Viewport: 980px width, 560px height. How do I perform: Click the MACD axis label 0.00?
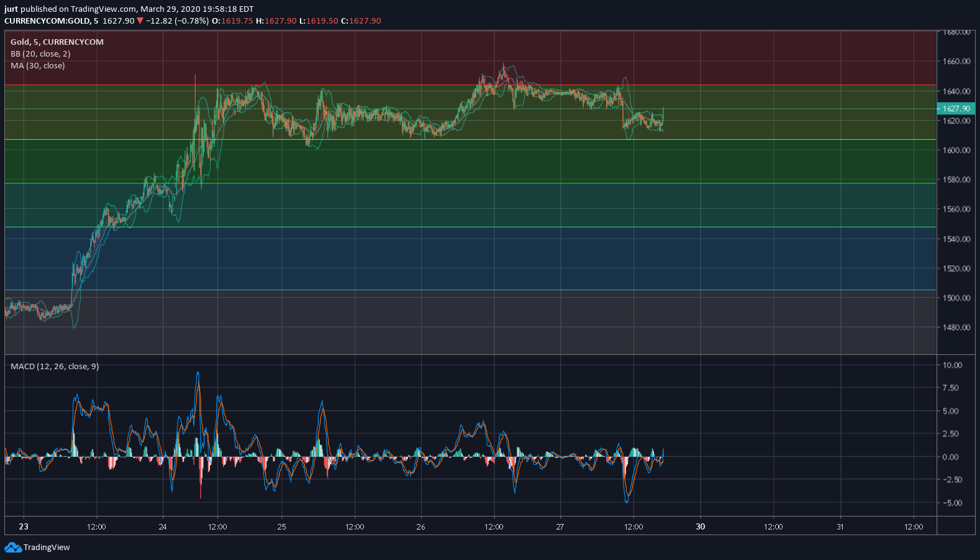pos(951,457)
